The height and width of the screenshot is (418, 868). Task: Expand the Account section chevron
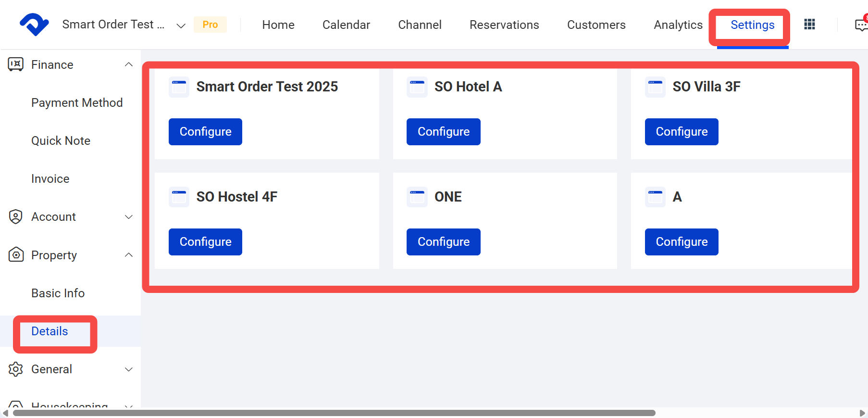coord(129,217)
